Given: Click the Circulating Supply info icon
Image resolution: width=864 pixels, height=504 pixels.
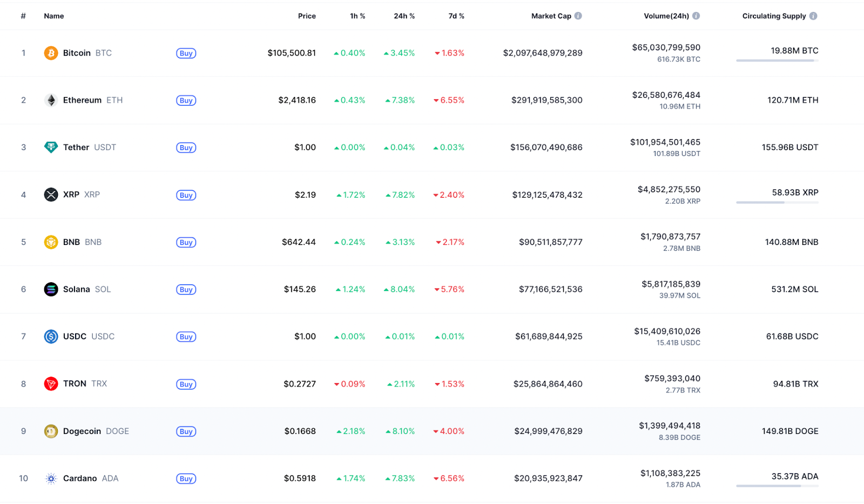Looking at the screenshot, I should pos(813,16).
